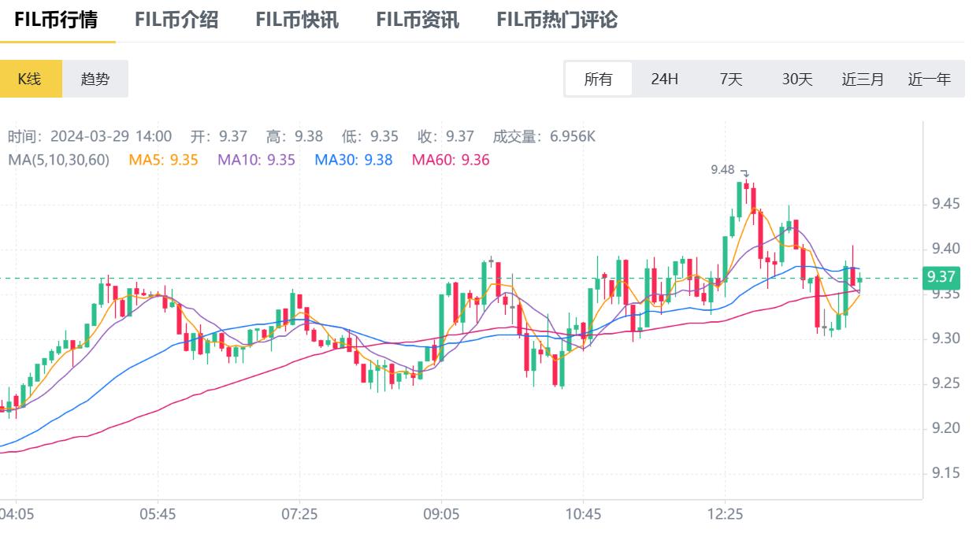
Task: Click the 低: 9.35 low price readout
Action: coord(370,136)
